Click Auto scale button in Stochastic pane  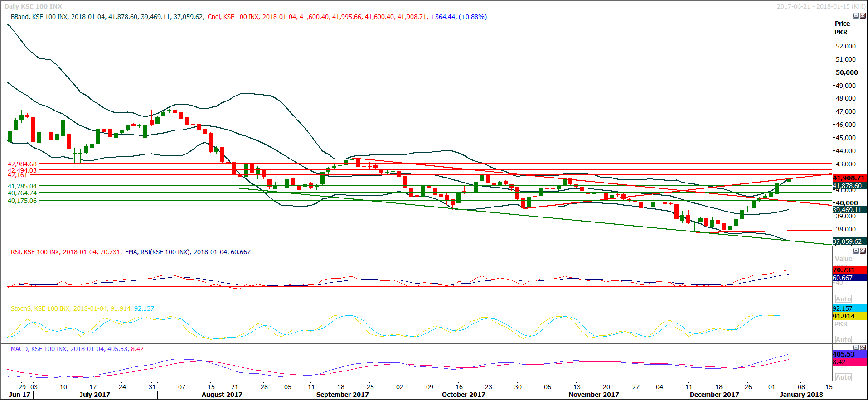[843, 340]
